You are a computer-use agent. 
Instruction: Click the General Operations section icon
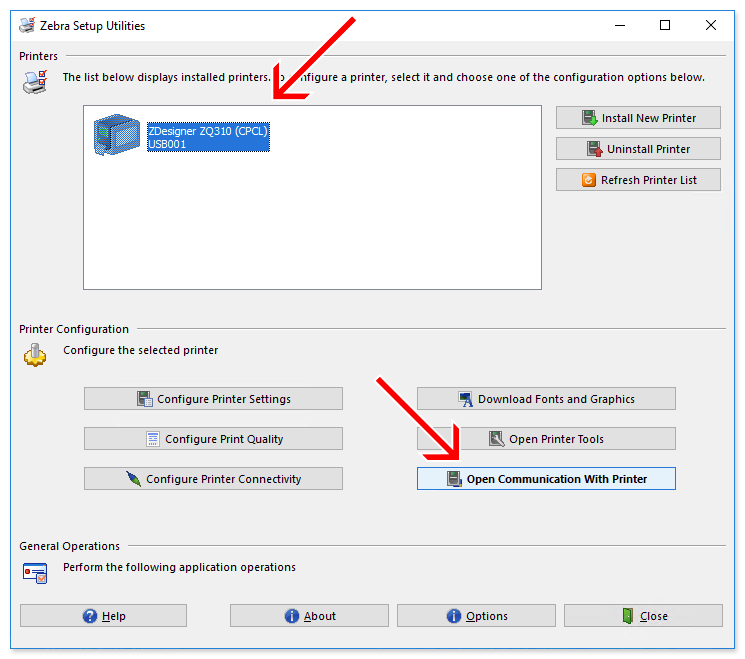(x=35, y=573)
